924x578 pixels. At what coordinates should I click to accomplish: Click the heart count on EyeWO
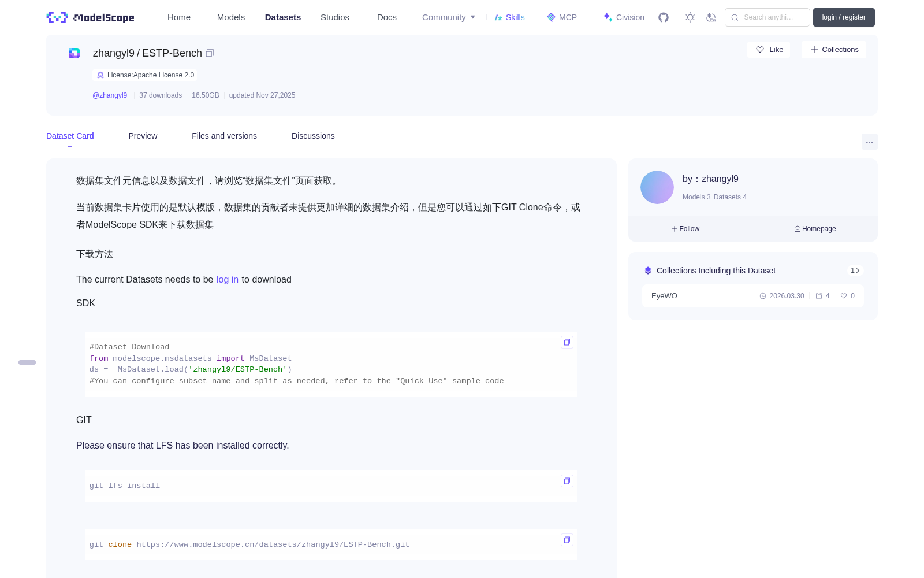[x=848, y=296]
